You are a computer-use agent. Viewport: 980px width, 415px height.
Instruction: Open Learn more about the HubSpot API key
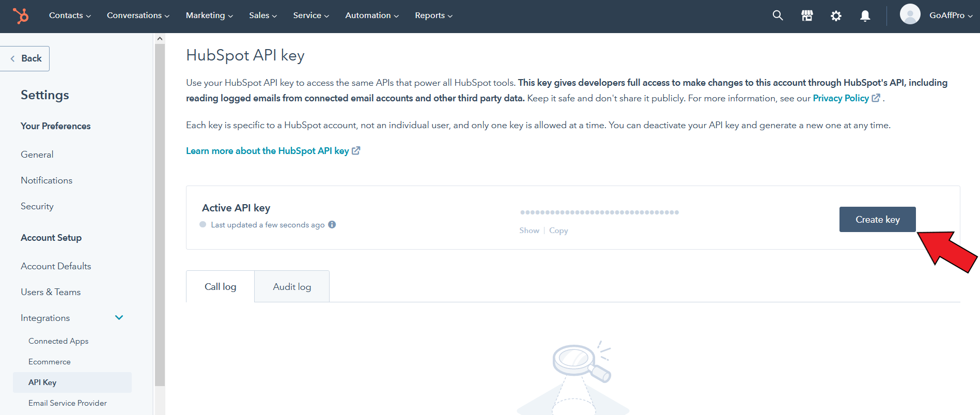point(267,150)
